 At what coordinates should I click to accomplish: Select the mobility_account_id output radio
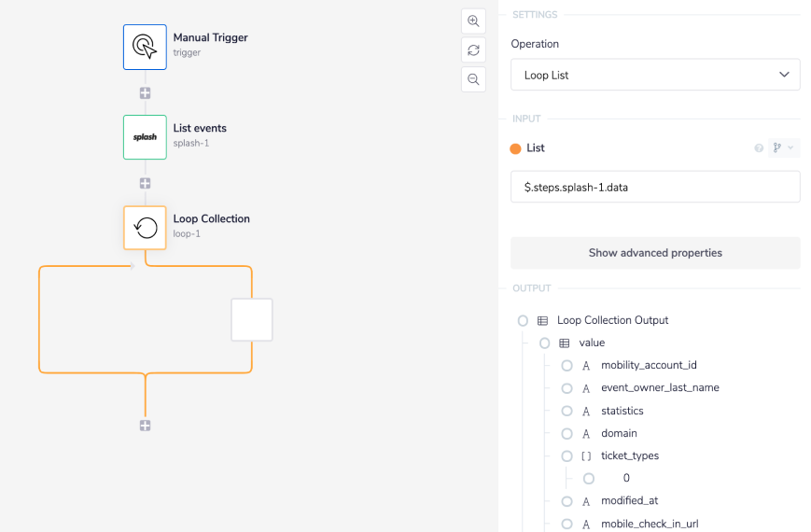click(x=566, y=366)
